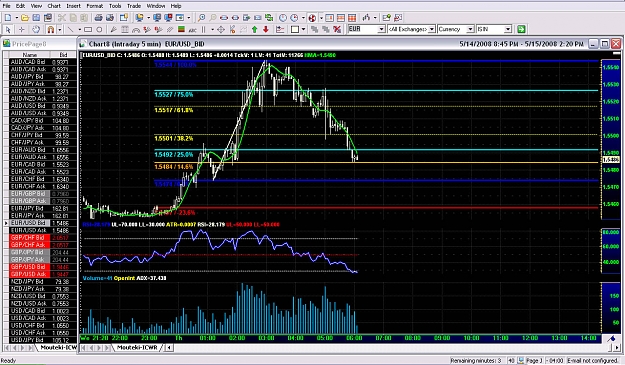Open file with the folder icon
625x365 pixels.
(25, 18)
